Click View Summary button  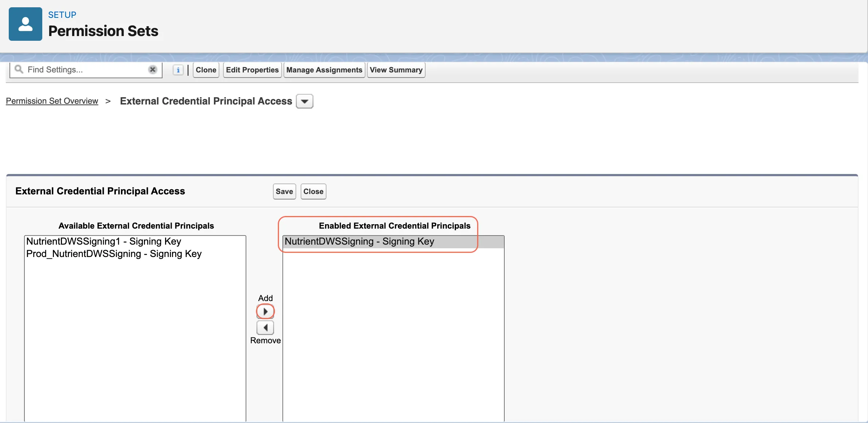[396, 70]
